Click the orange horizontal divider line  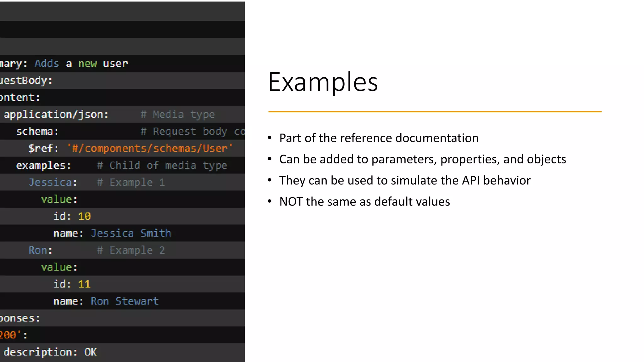[435, 112]
